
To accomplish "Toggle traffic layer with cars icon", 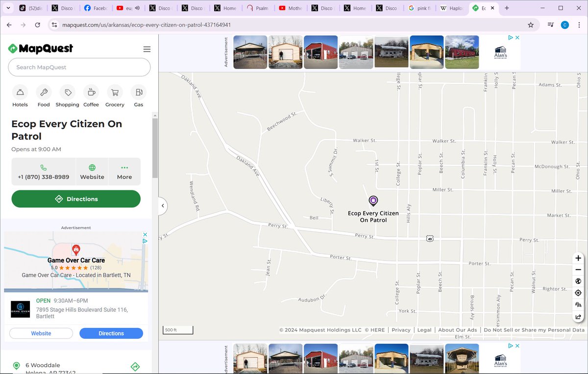I will point(578,305).
